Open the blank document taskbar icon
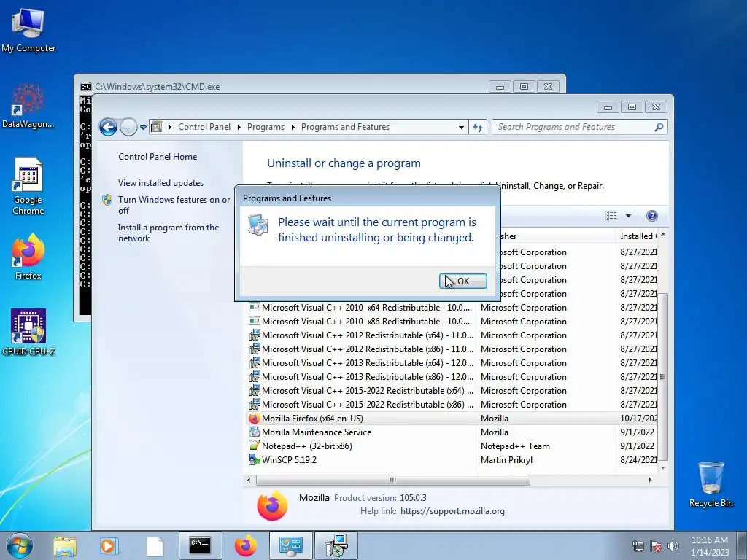The image size is (747, 560). tap(155, 545)
